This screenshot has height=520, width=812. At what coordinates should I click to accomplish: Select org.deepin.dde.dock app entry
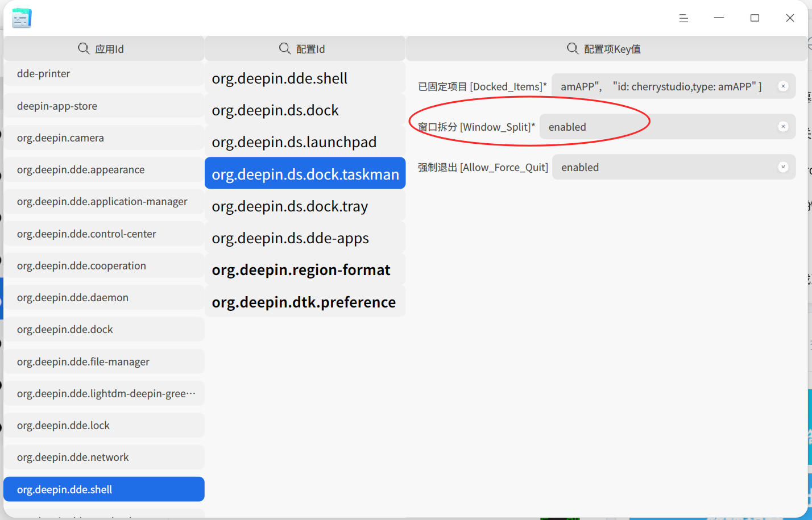pyautogui.click(x=104, y=329)
